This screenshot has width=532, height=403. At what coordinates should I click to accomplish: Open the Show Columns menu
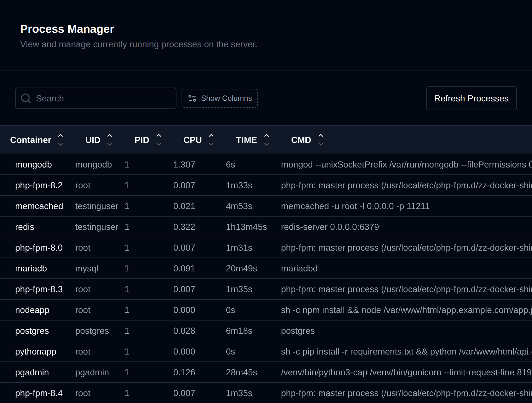[220, 98]
